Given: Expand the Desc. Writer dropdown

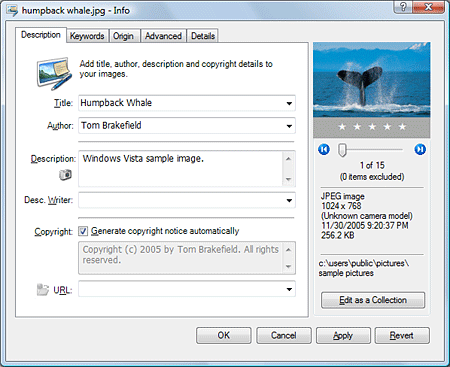Looking at the screenshot, I should (x=289, y=200).
